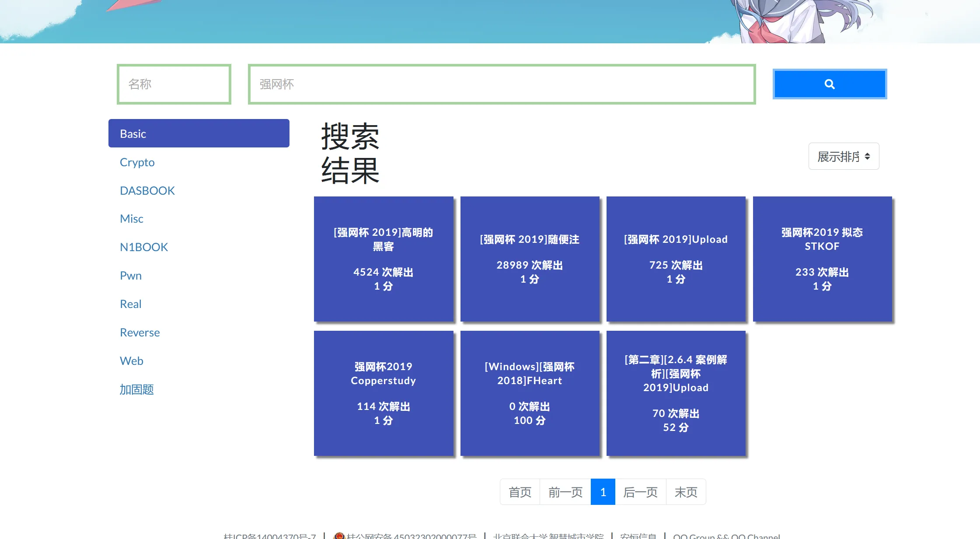
Task: Open the Pwn category
Action: [130, 276]
